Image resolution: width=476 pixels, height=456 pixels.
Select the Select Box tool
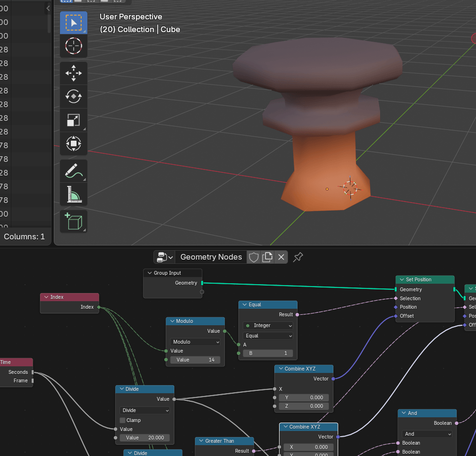point(74,23)
